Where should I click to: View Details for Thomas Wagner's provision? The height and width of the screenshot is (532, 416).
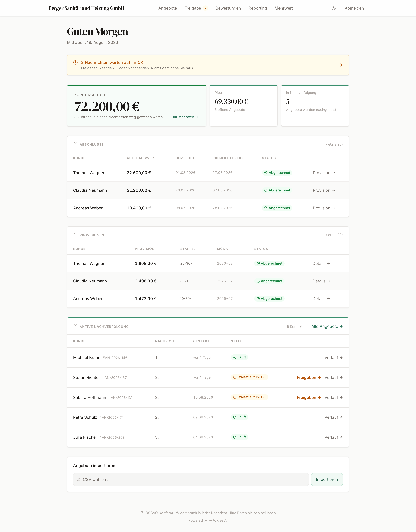click(x=321, y=263)
